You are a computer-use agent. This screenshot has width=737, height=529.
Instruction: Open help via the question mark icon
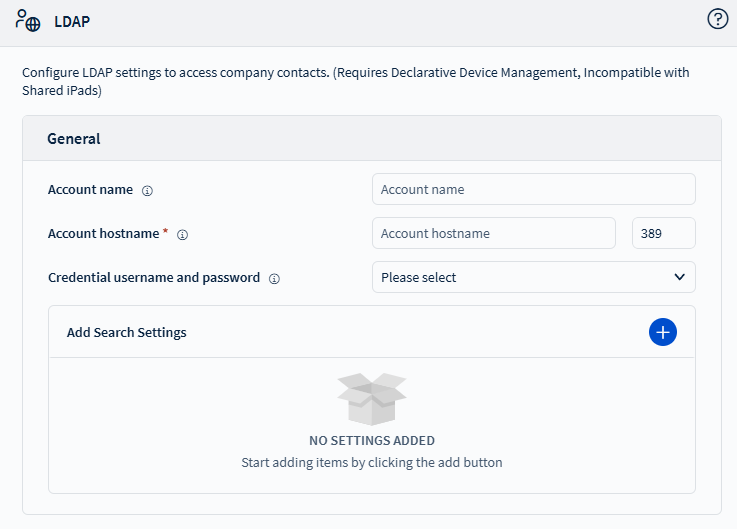coord(717,19)
